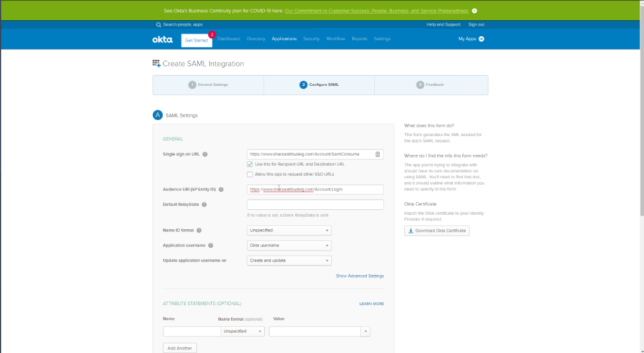Click help icon next to Name ID format

[x=199, y=231]
